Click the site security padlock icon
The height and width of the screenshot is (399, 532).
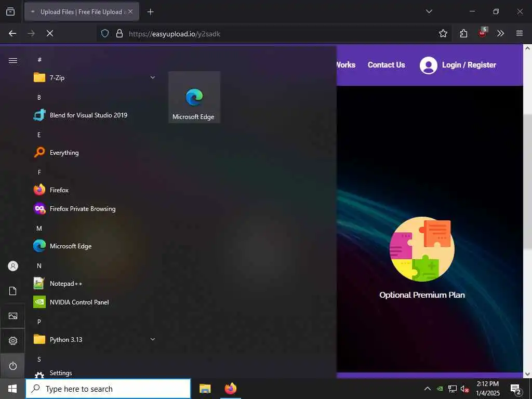[x=119, y=33]
